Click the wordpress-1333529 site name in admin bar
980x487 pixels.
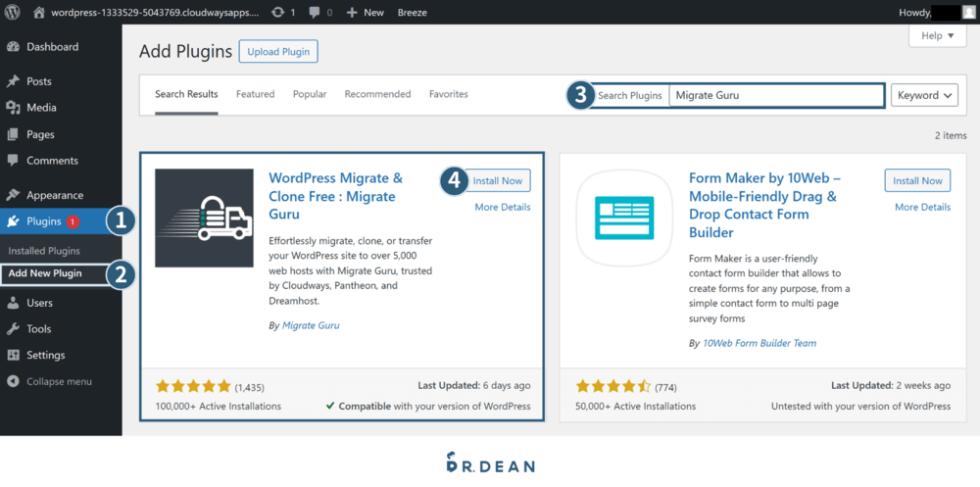[154, 13]
